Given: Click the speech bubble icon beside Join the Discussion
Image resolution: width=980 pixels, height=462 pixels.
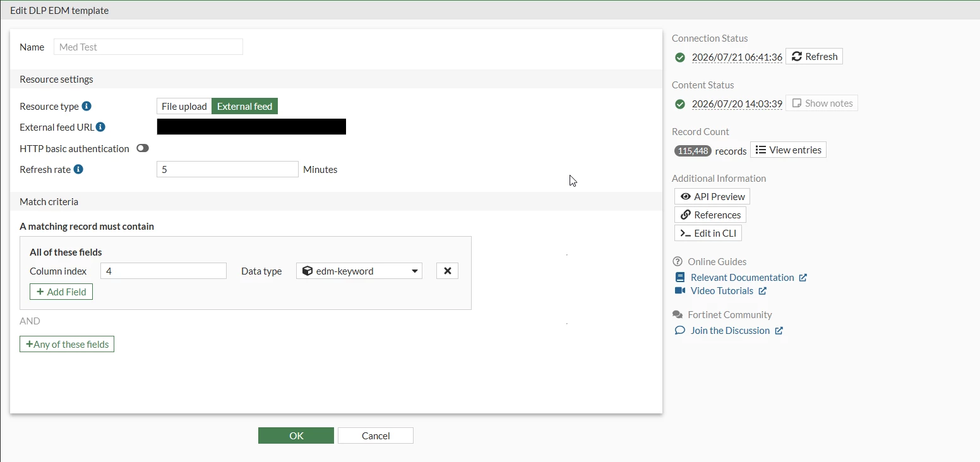Looking at the screenshot, I should tap(680, 330).
